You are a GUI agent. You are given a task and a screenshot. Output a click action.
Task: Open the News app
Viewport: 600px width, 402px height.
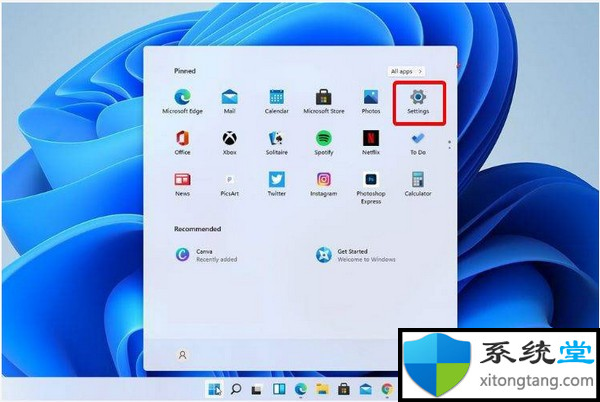point(183,184)
